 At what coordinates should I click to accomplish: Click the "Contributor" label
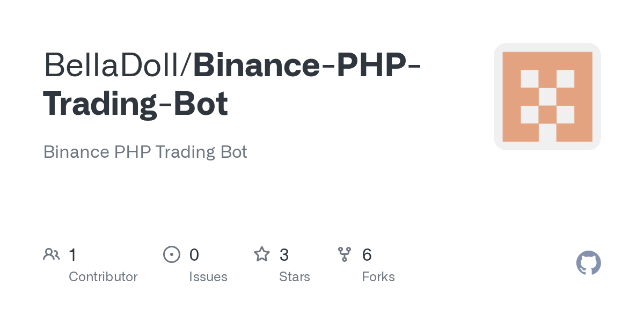pos(103,277)
